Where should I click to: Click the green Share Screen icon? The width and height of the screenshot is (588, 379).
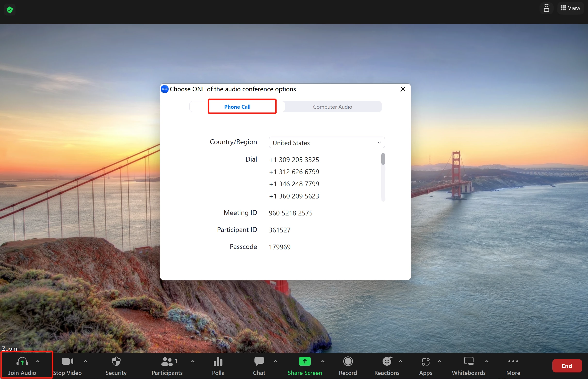coord(305,362)
